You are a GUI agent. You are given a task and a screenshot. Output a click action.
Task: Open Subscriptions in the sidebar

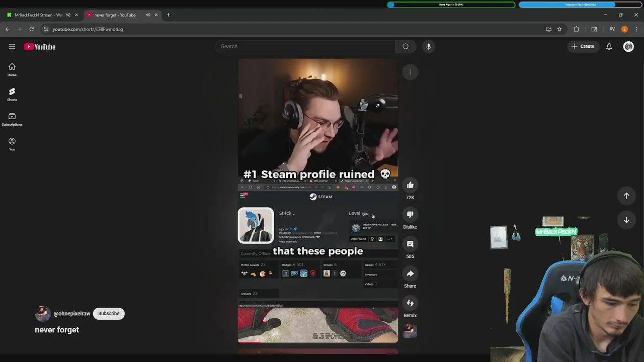pos(12,120)
